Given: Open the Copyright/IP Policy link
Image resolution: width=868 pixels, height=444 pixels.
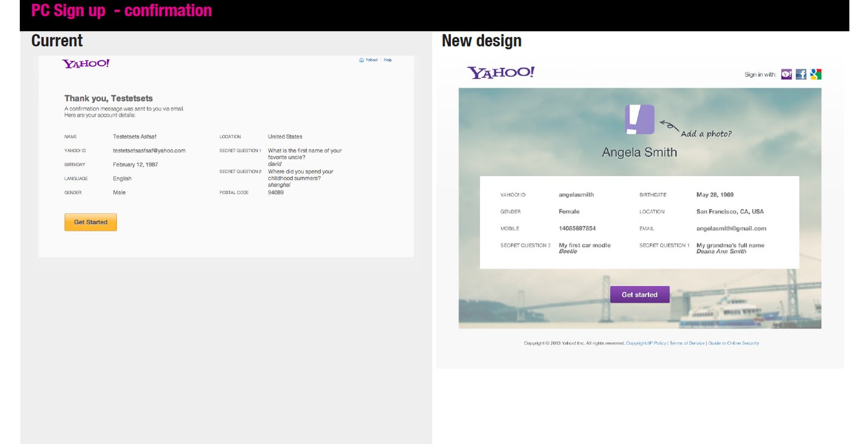Looking at the screenshot, I should coord(646,343).
